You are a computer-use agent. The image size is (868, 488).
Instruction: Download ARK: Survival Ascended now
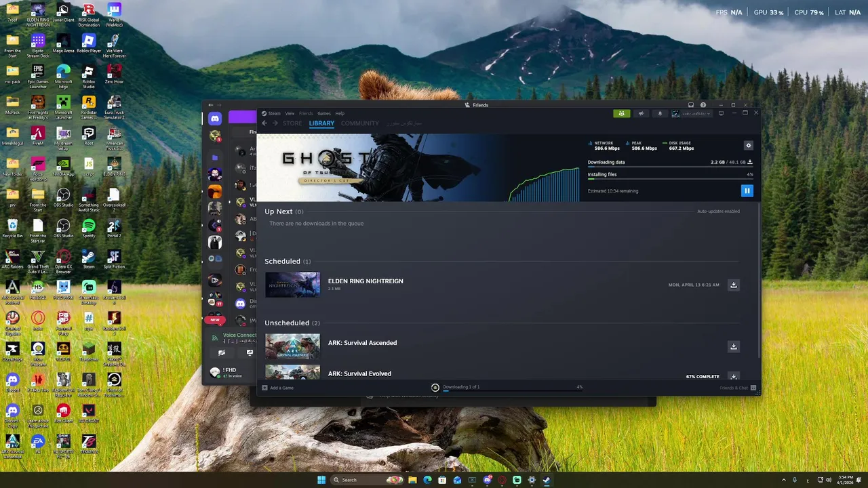tap(733, 346)
